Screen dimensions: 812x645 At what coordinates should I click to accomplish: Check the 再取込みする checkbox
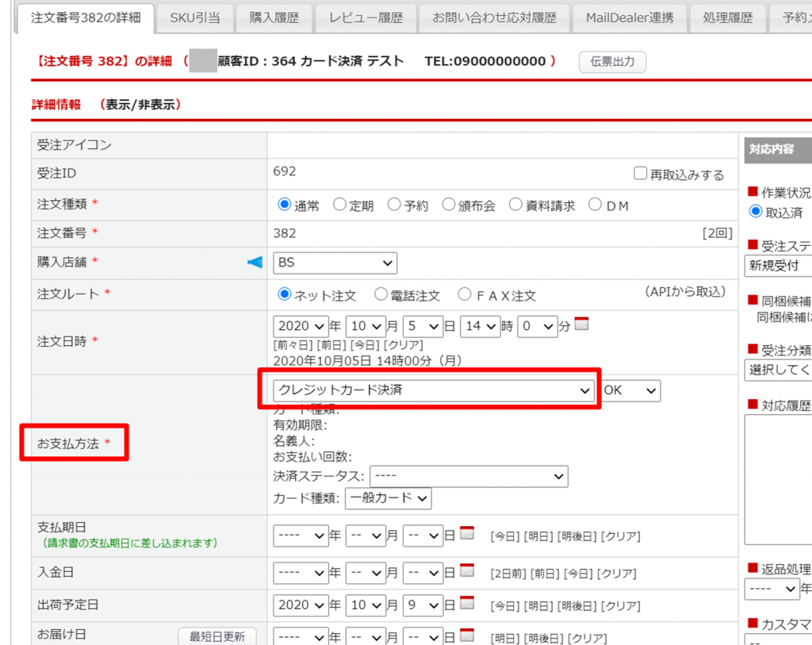pos(641,174)
